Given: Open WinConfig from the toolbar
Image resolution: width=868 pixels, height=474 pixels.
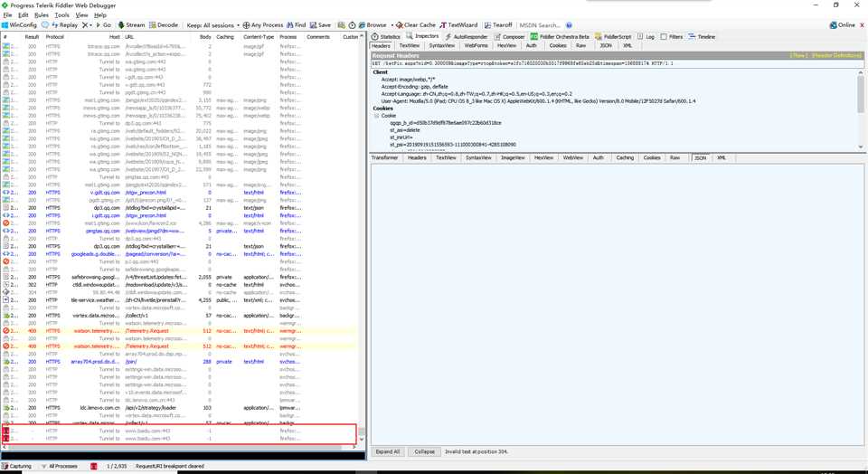Looking at the screenshot, I should click(x=19, y=25).
